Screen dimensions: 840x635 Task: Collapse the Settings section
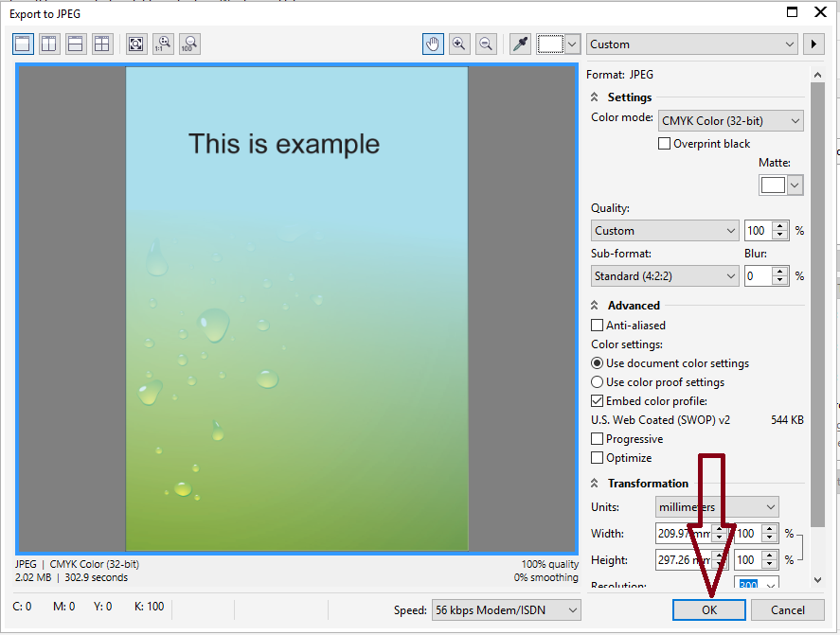click(597, 97)
